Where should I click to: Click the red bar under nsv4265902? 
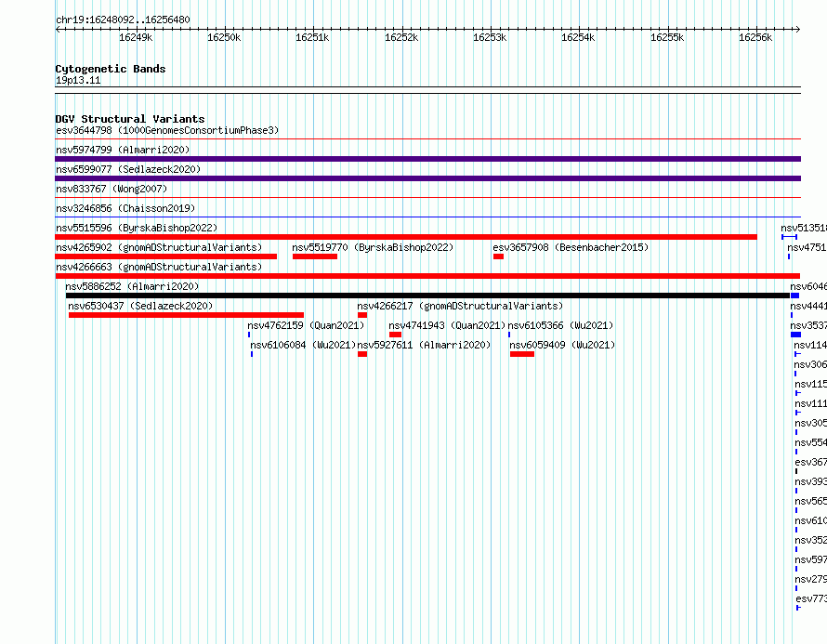(166, 256)
